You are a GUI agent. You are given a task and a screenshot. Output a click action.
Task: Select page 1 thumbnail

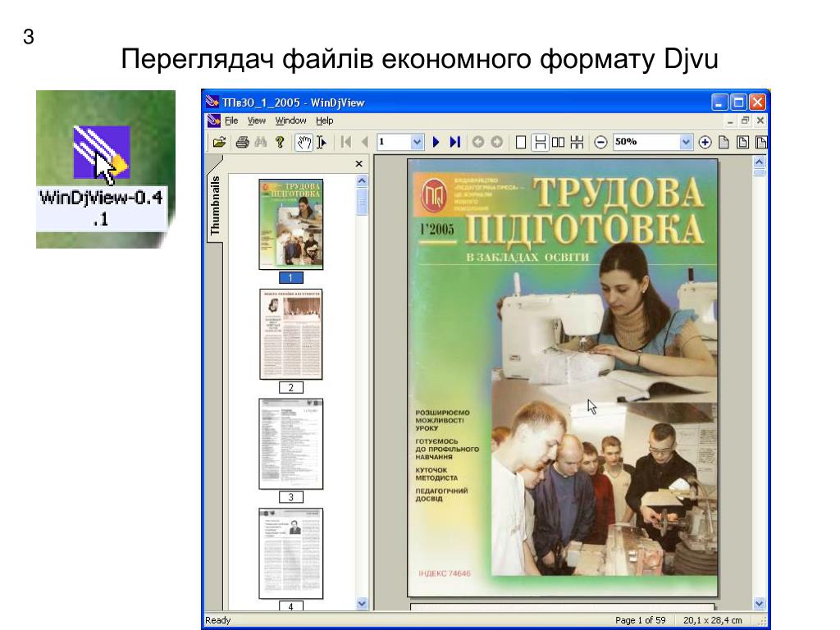[x=291, y=225]
